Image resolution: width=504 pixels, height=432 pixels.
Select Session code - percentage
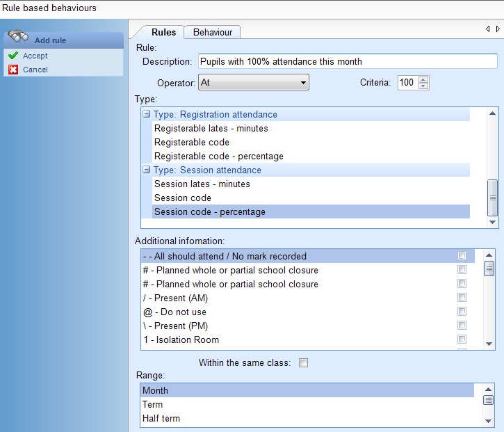click(311, 211)
